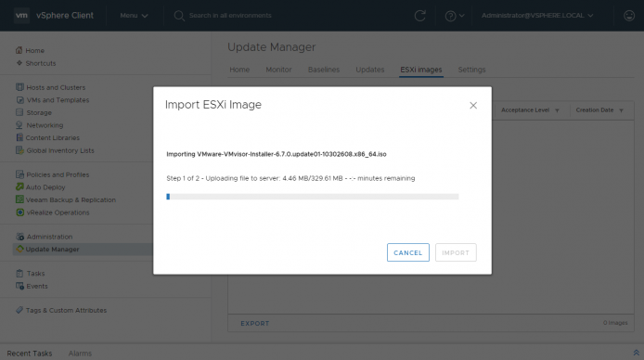Filter the Creation Date column
644x360 pixels.
(x=621, y=110)
